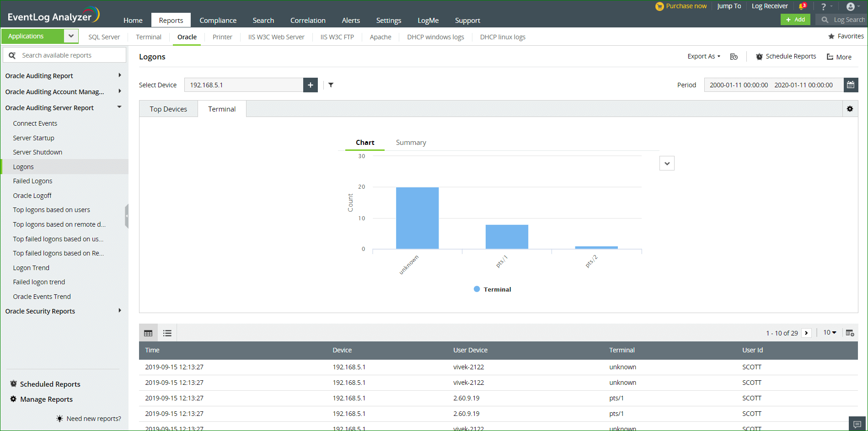This screenshot has height=431, width=868.
Task: Click the Favorites star icon
Action: tap(831, 36)
